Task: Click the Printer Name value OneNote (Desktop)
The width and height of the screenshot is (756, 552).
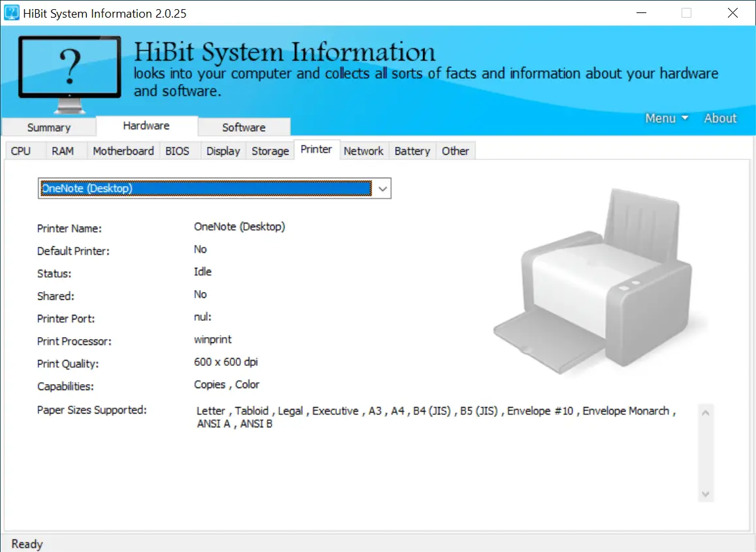Action: (240, 227)
